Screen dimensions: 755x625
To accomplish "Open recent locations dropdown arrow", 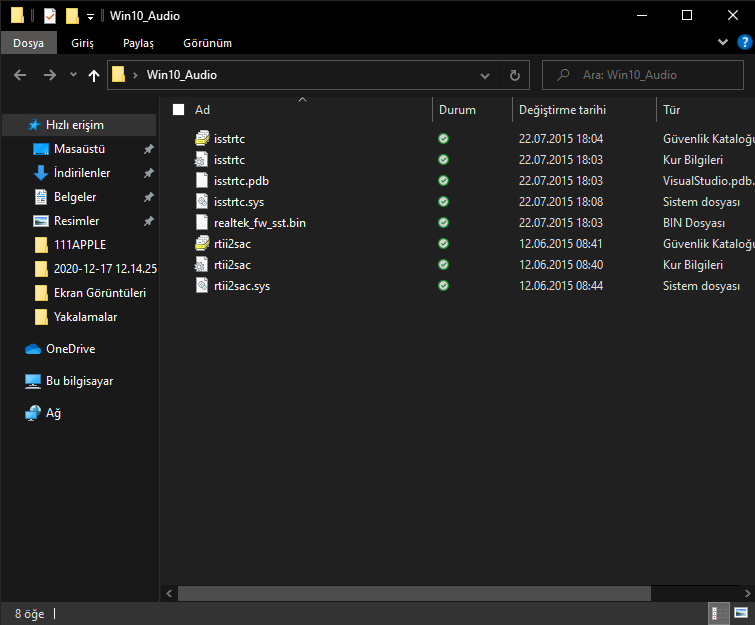I will (73, 75).
